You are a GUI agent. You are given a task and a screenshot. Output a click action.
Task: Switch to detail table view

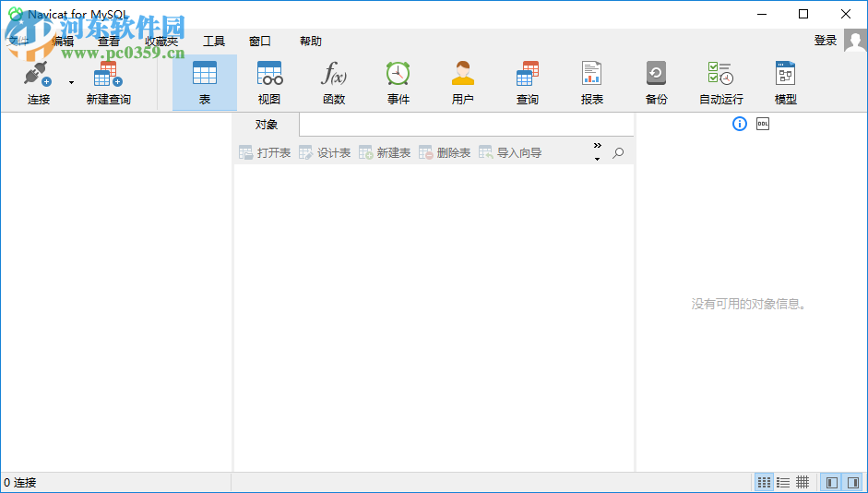click(803, 483)
